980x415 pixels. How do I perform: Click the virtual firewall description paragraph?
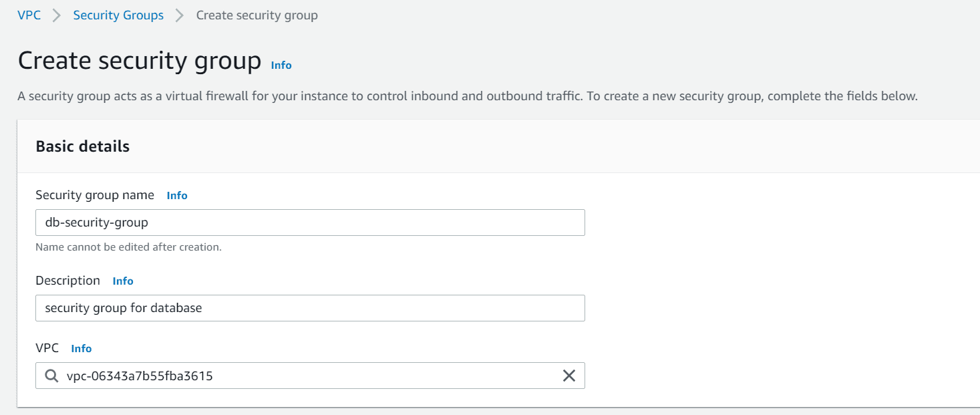pyautogui.click(x=468, y=96)
